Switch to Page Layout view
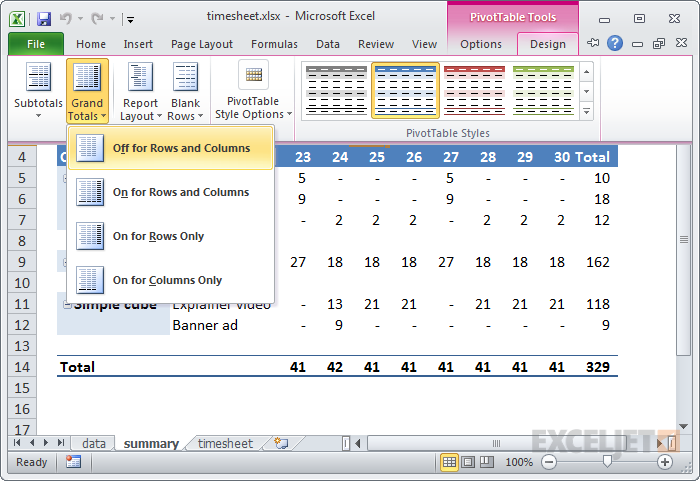This screenshot has width=700, height=481. (468, 462)
